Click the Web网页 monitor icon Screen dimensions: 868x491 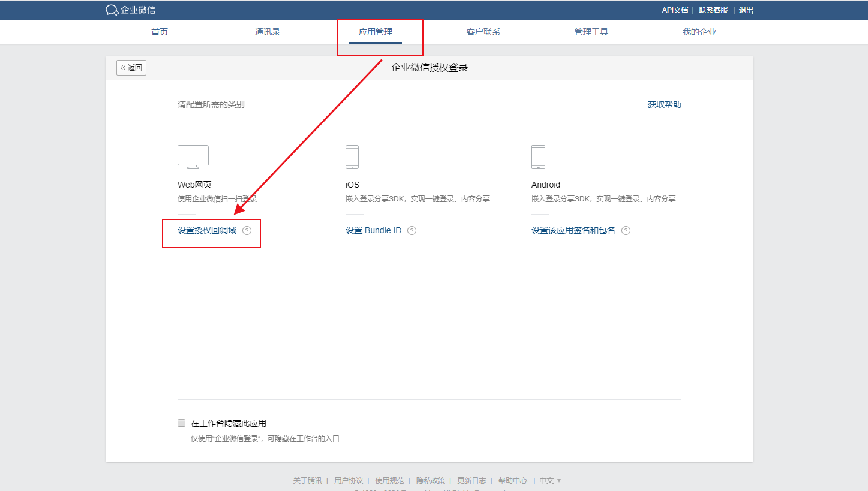click(x=193, y=156)
